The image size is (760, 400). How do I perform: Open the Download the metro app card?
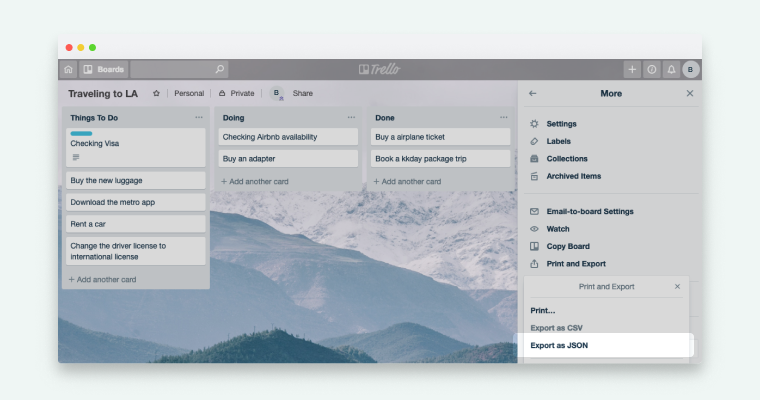coord(136,202)
